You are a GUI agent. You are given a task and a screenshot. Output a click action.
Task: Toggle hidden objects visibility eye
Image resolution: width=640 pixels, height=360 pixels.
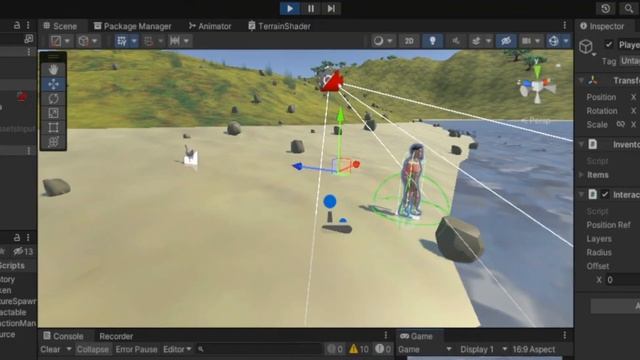coord(506,41)
